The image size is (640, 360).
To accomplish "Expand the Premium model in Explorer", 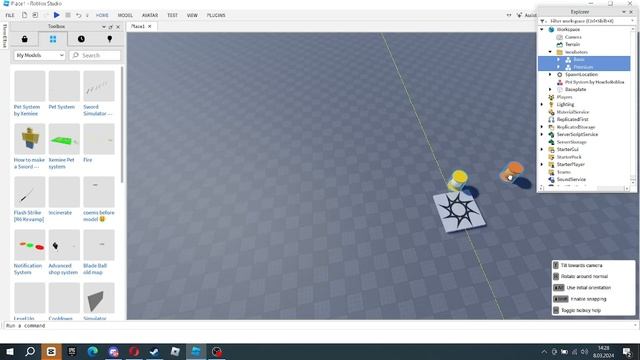I will (x=558, y=67).
